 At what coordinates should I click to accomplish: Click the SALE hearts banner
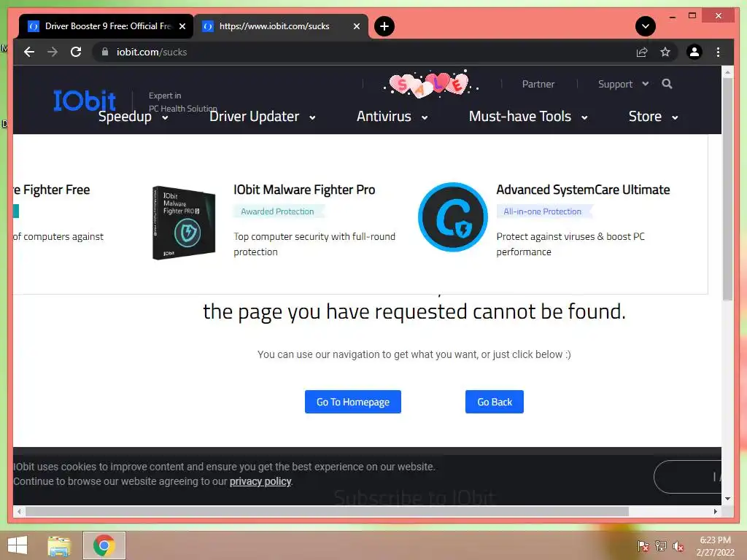pyautogui.click(x=430, y=85)
